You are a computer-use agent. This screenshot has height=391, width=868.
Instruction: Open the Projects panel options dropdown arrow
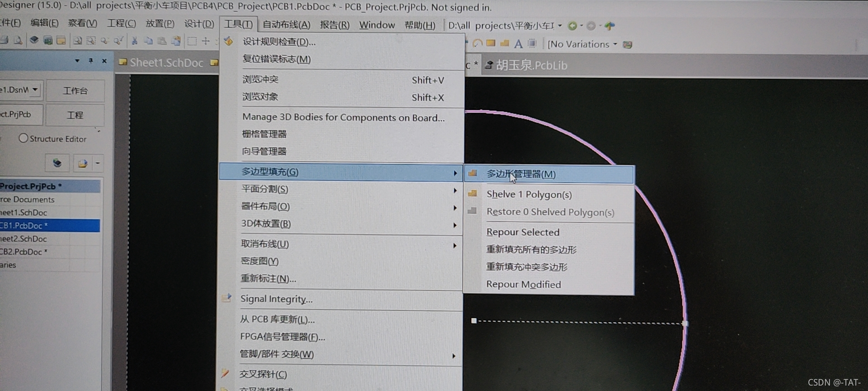77,60
